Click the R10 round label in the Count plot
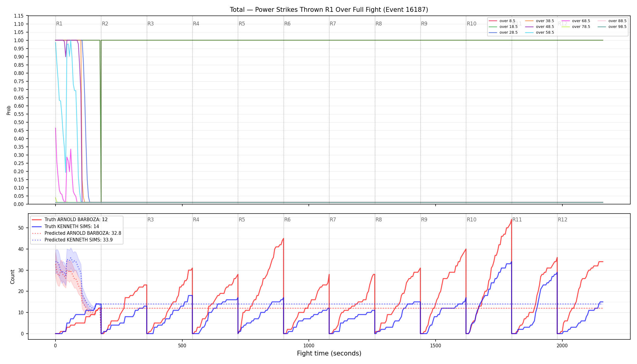 (471, 220)
